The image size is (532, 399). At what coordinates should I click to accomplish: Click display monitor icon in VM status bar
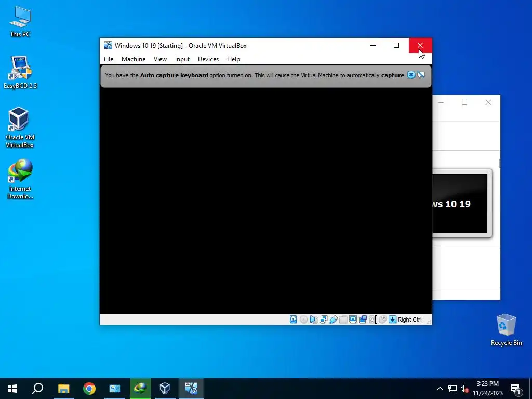(x=353, y=320)
